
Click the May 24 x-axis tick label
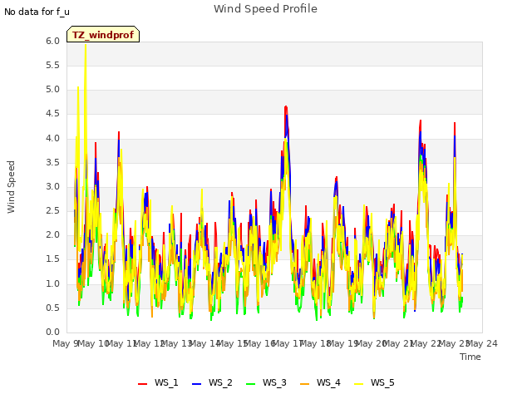pos(482,344)
